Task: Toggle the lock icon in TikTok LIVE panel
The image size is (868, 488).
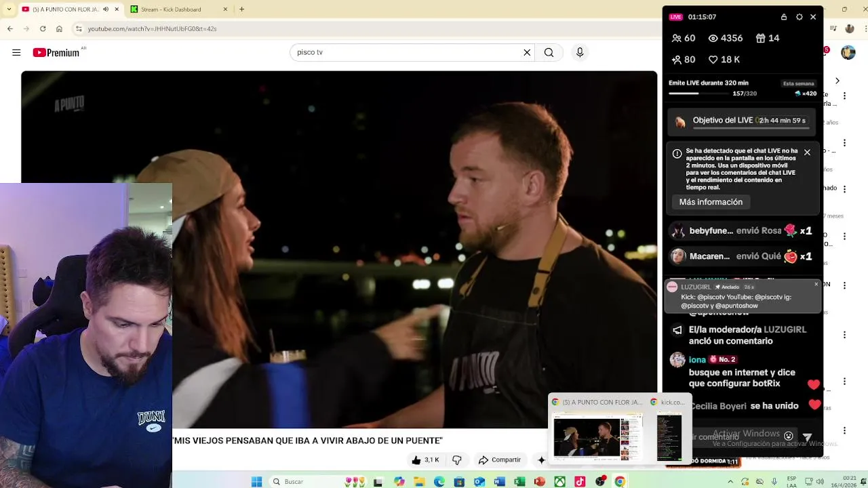Action: [784, 17]
